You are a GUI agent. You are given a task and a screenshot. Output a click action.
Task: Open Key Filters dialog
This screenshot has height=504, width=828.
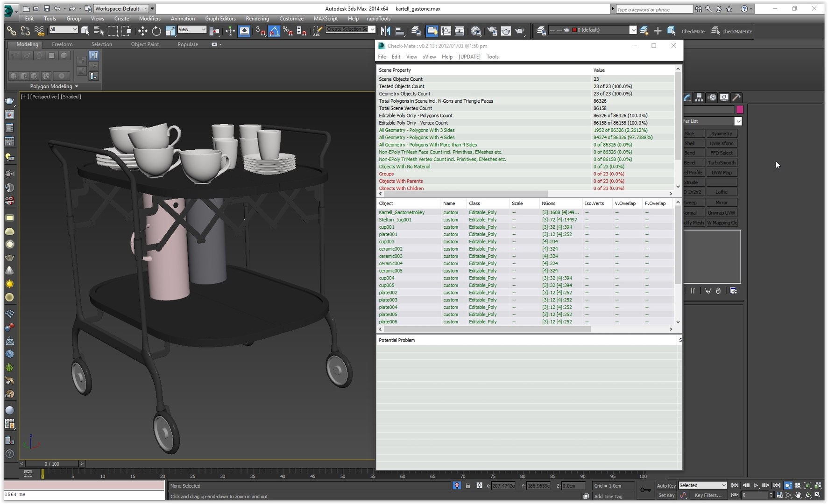(708, 495)
